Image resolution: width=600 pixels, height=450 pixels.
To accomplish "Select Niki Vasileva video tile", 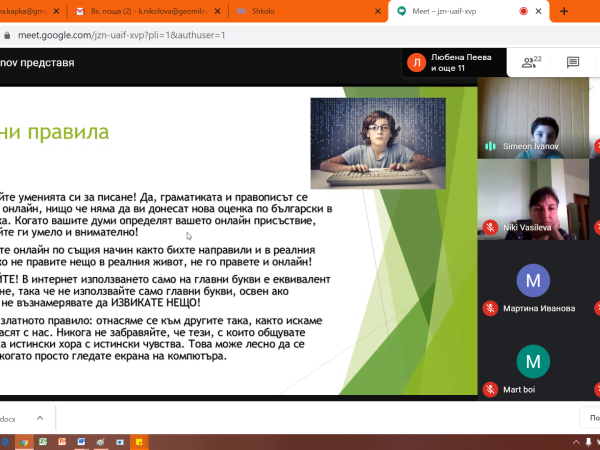I will pyautogui.click(x=533, y=199).
